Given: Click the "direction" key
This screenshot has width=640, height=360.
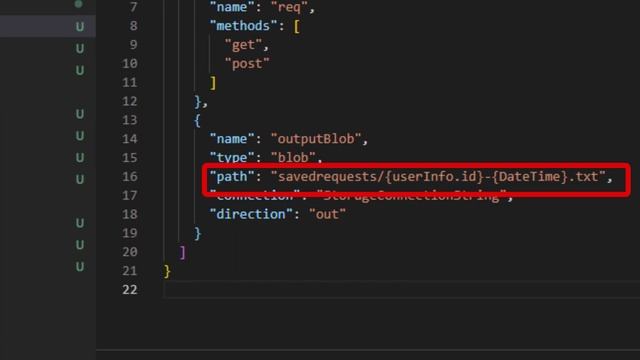Looking at the screenshot, I should coord(251,214).
